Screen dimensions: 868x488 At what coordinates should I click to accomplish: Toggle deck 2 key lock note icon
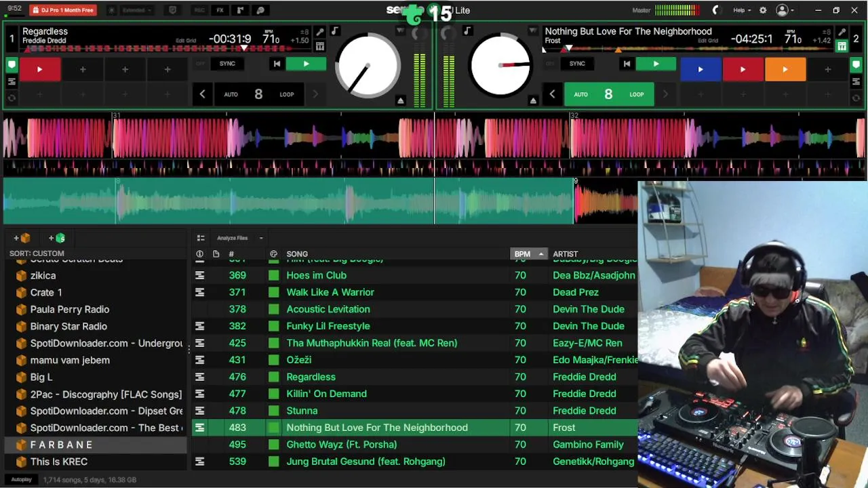pyautogui.click(x=467, y=31)
